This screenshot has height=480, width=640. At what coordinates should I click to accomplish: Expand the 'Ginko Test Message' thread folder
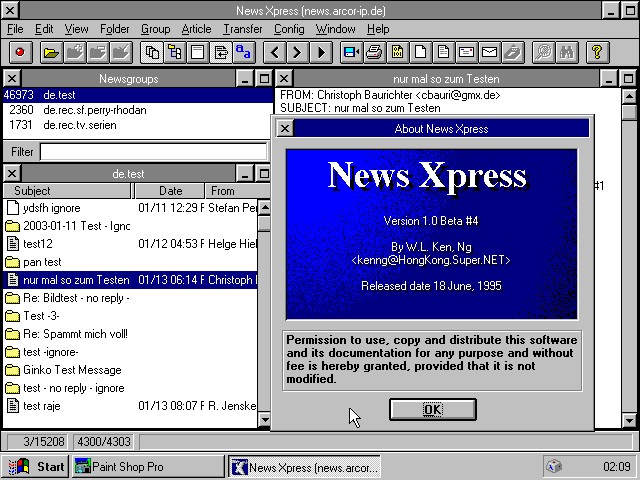pyautogui.click(x=13, y=370)
